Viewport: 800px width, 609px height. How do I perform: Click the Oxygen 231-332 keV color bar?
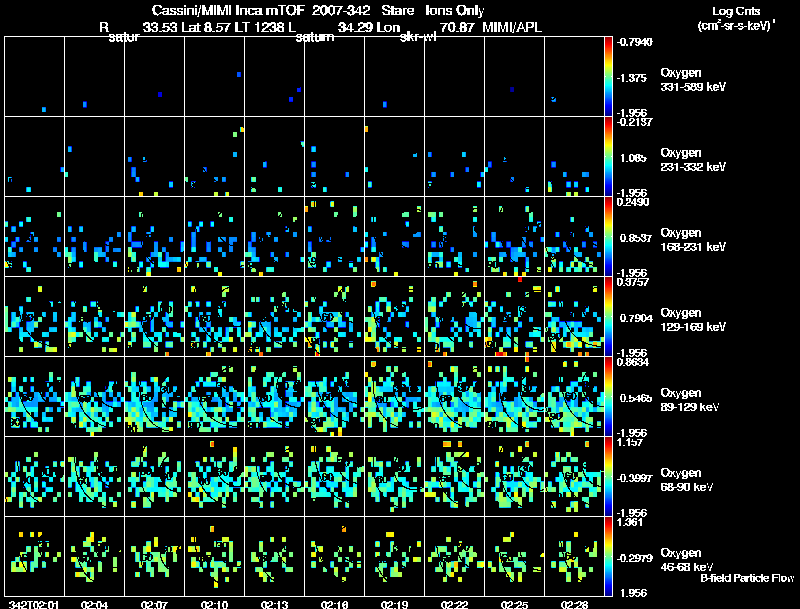point(609,156)
